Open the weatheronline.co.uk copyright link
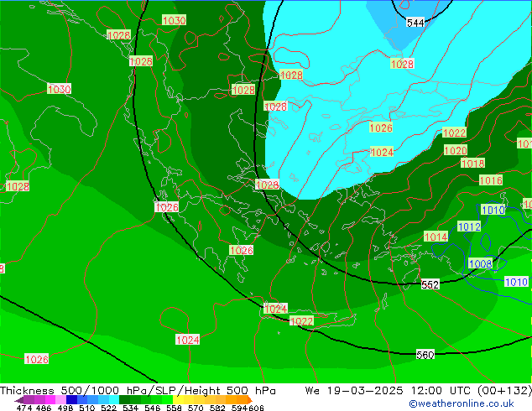This screenshot has height=411, width=532. tap(462, 403)
